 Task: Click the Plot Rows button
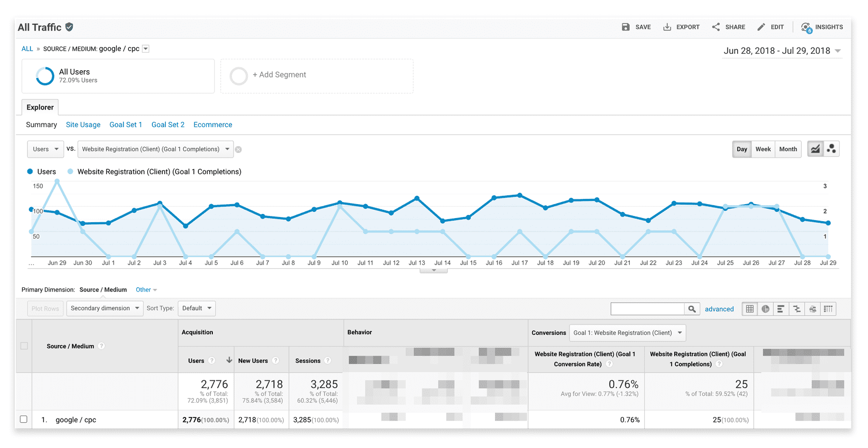[45, 308]
